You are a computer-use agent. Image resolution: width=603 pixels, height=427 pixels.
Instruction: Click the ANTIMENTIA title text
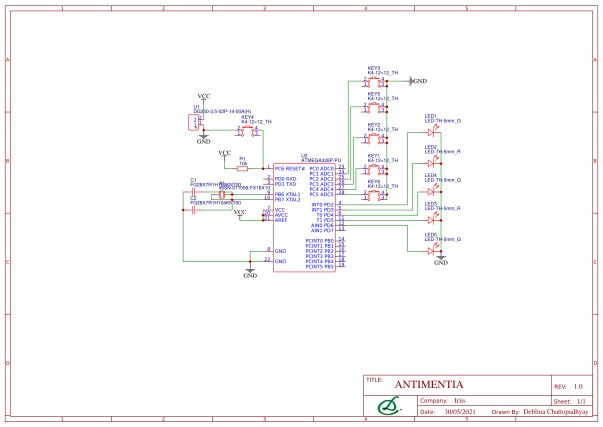pos(429,385)
